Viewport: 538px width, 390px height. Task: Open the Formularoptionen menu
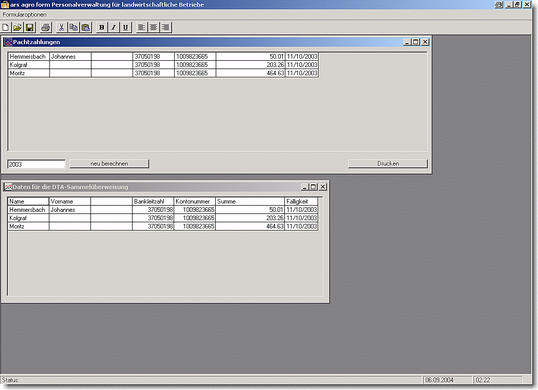[x=25, y=14]
